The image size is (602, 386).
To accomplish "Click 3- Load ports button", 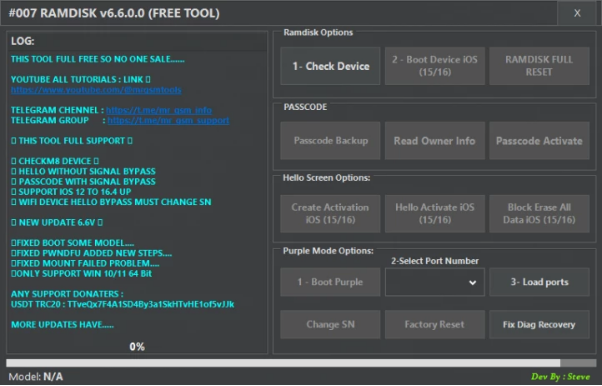I will [539, 282].
